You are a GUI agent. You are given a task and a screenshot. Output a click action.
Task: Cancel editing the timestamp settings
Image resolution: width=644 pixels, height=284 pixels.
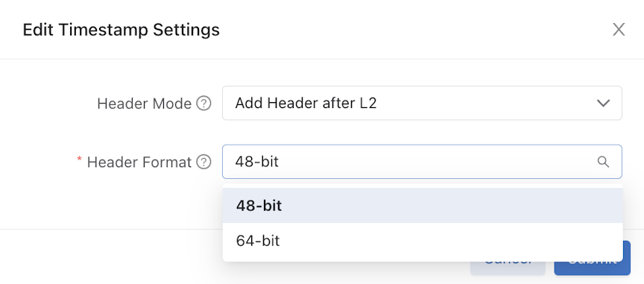(x=508, y=268)
